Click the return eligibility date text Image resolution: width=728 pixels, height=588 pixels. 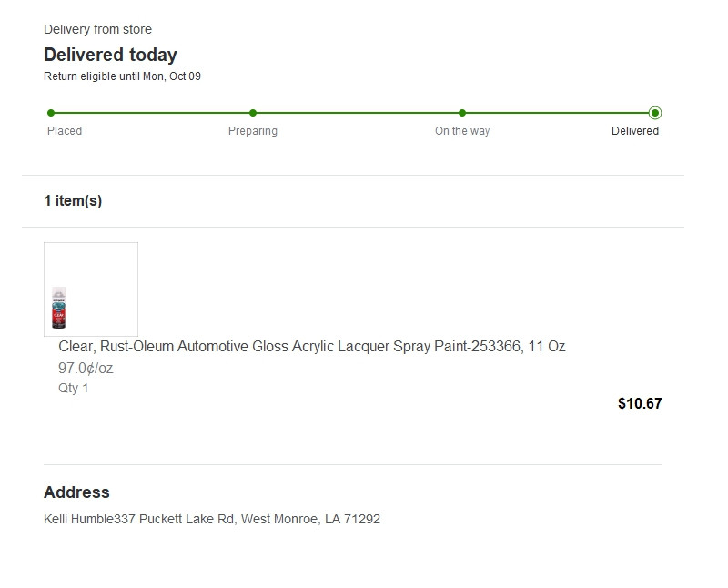pos(122,76)
